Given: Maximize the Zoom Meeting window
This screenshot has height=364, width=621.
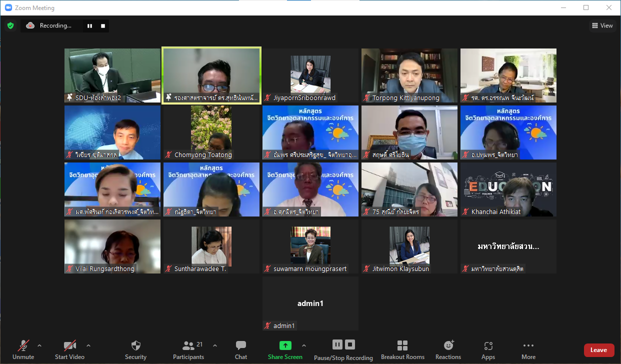Looking at the screenshot, I should coord(586,7).
